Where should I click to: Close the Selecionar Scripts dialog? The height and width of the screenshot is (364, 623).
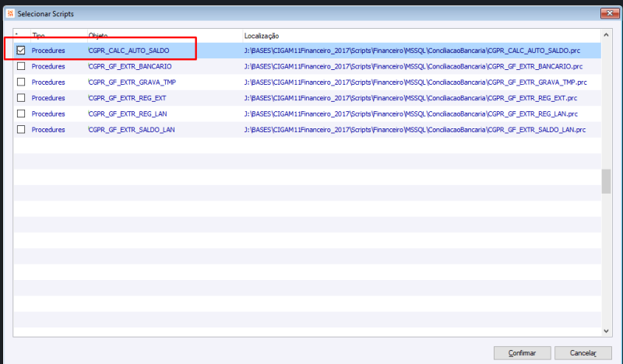click(610, 13)
